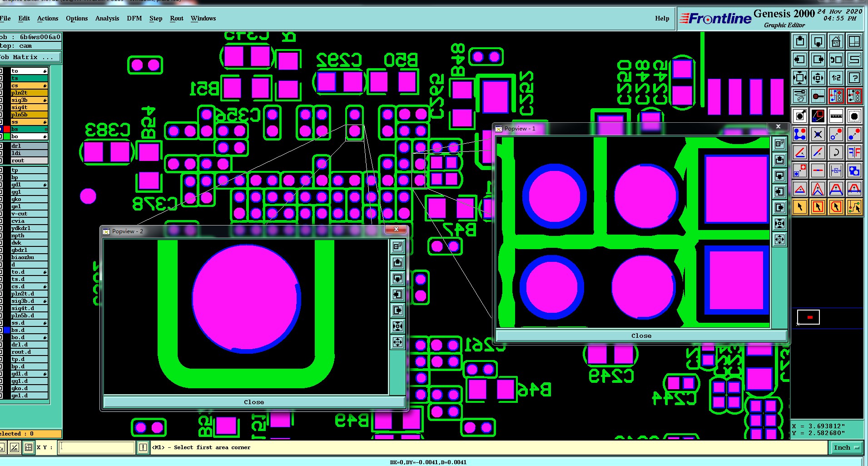The width and height of the screenshot is (868, 466).
Task: Click the home view house icon
Action: click(x=836, y=41)
